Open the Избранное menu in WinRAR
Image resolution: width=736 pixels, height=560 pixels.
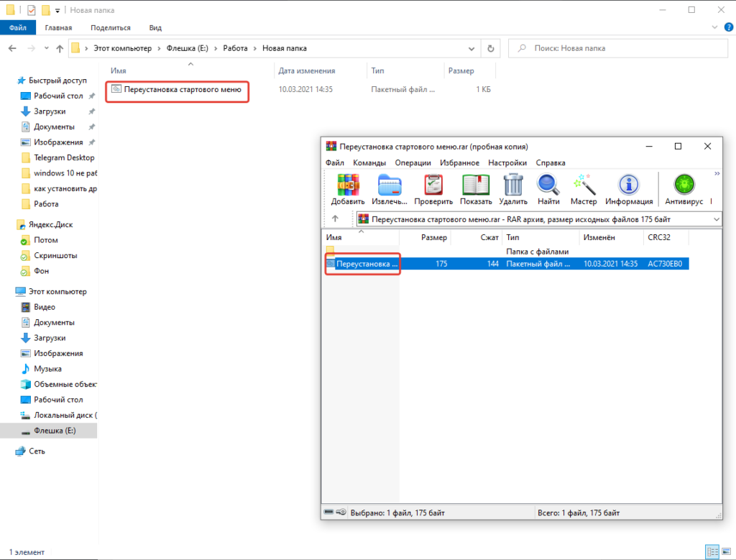[x=459, y=162]
